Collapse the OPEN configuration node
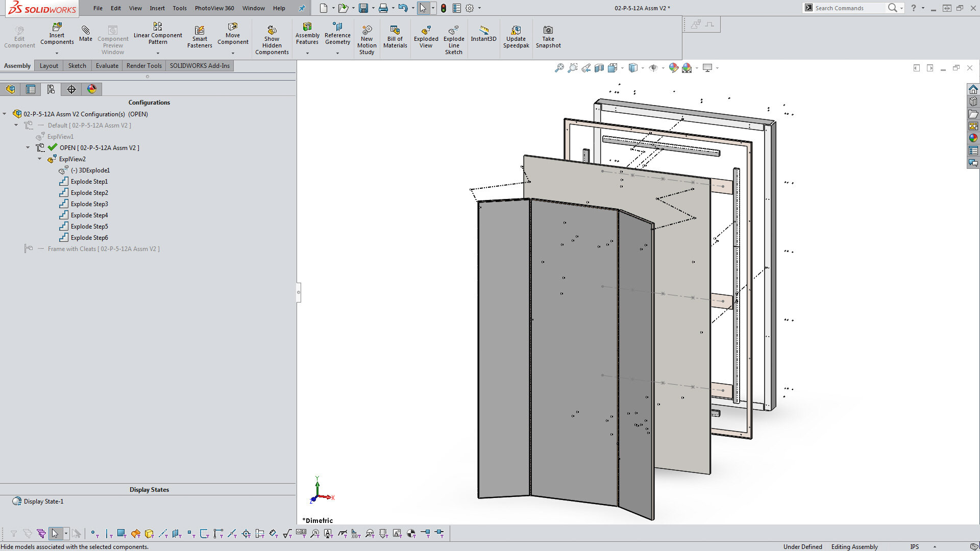 pos(28,148)
